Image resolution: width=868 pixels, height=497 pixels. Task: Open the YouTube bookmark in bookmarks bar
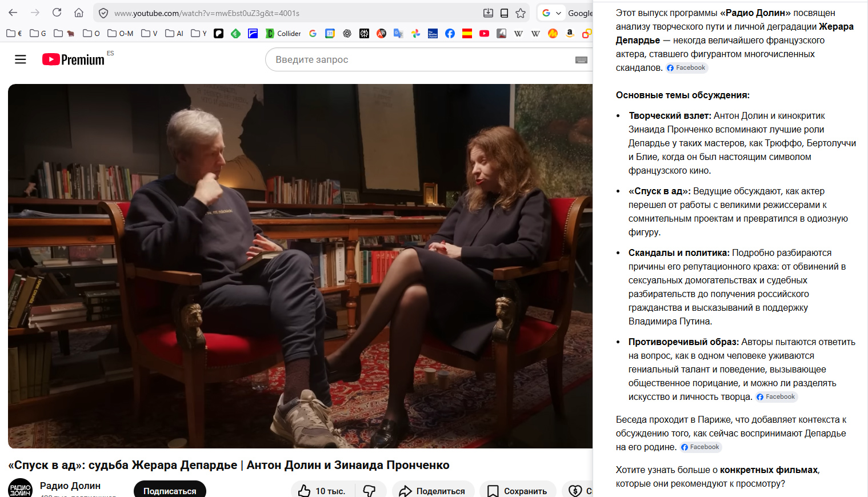pyautogui.click(x=484, y=33)
